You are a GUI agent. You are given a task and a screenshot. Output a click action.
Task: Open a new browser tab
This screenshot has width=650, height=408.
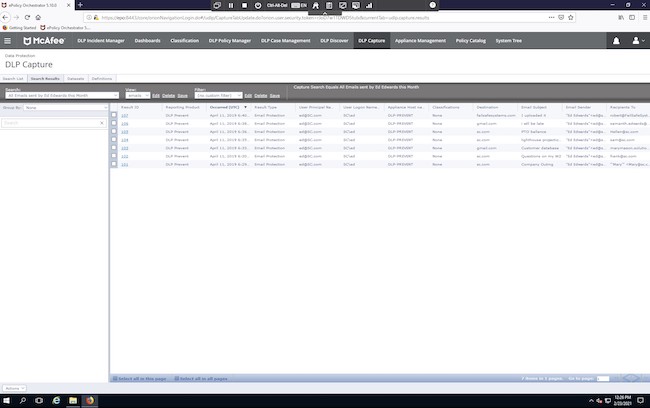pos(80,5)
